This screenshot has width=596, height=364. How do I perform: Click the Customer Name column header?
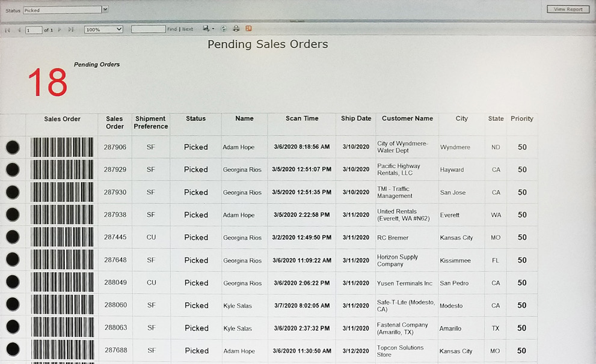click(x=407, y=119)
